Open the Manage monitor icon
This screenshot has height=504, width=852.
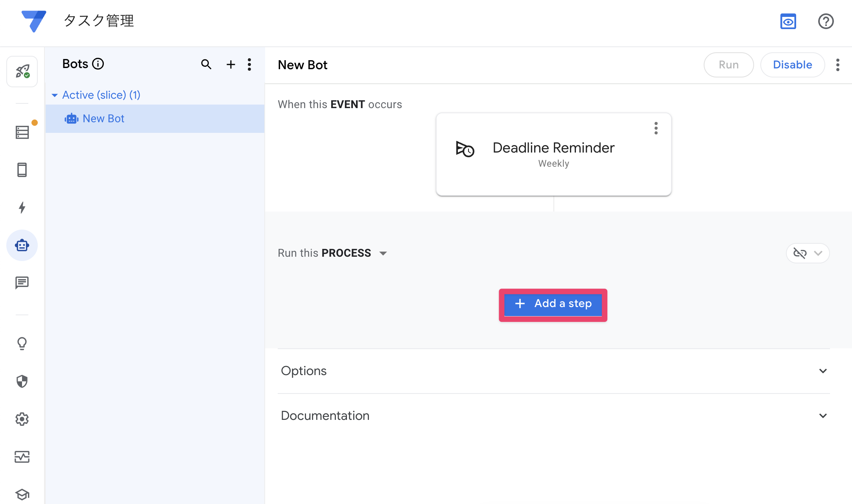(x=22, y=457)
